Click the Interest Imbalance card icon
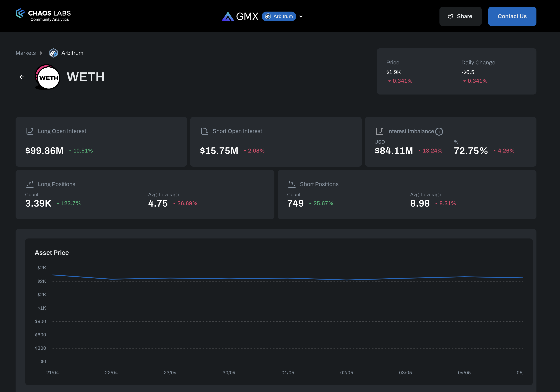The height and width of the screenshot is (392, 560). (379, 131)
